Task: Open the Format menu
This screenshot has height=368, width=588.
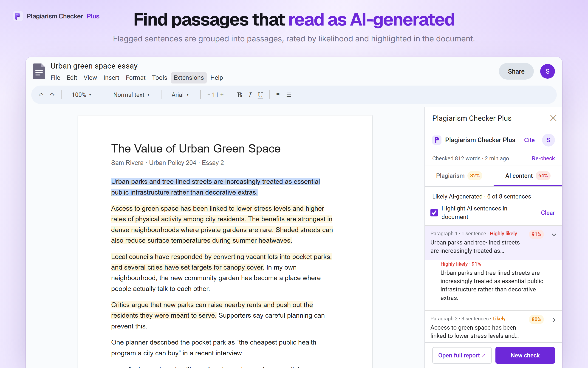Action: coord(136,78)
